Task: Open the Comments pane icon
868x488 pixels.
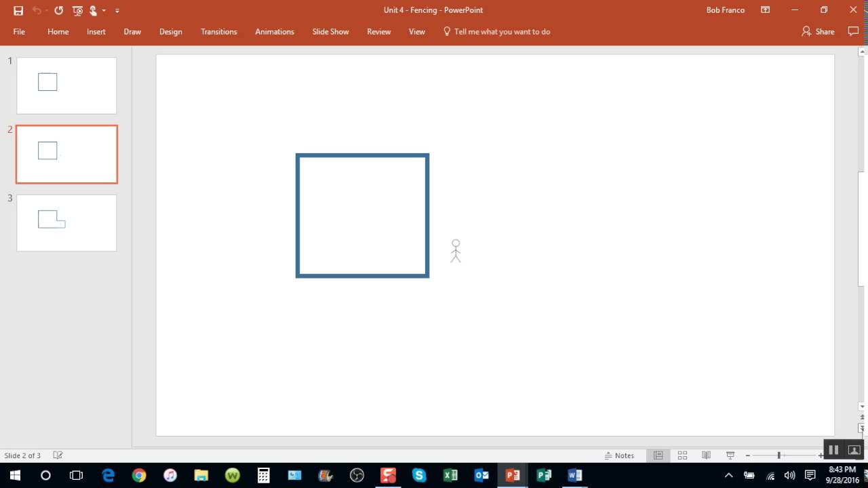Action: pyautogui.click(x=853, y=32)
